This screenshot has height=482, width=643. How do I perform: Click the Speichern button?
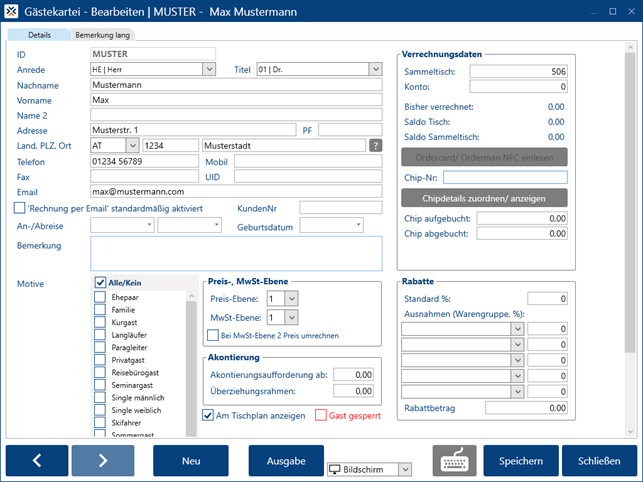[520, 461]
